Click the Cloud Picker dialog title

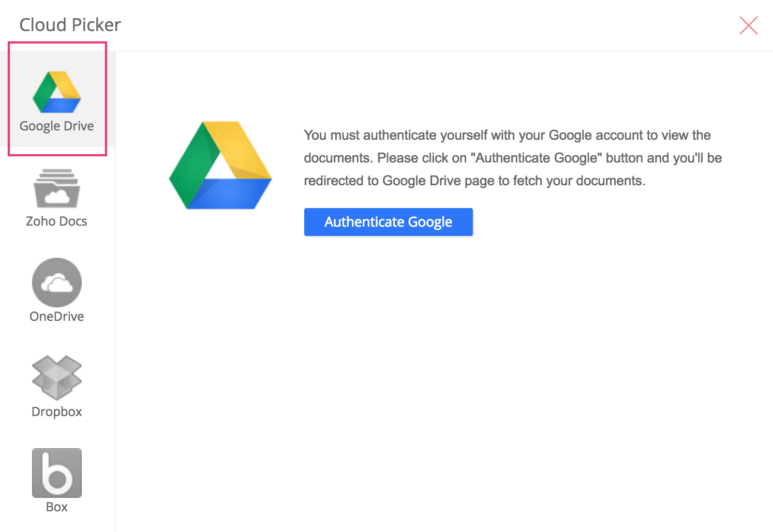coord(70,25)
